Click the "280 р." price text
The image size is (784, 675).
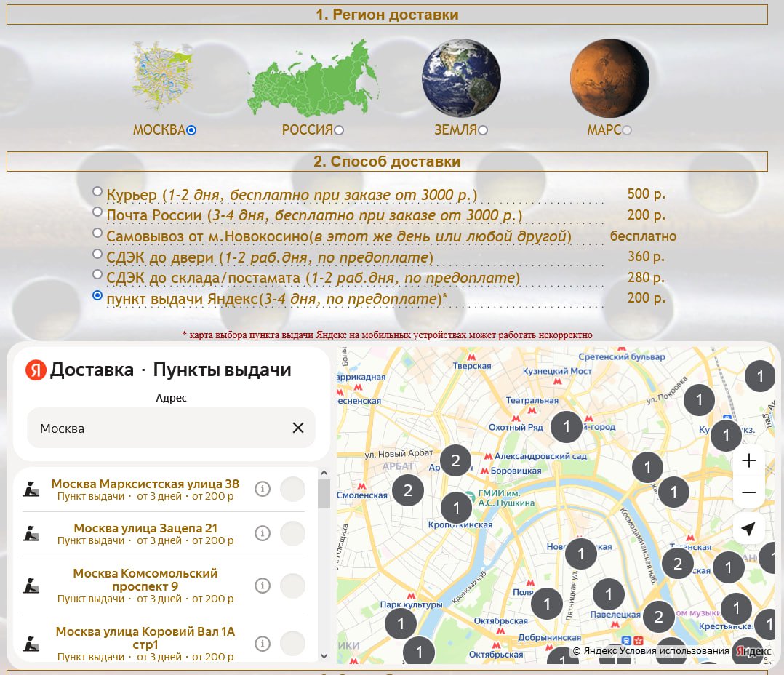pos(646,278)
